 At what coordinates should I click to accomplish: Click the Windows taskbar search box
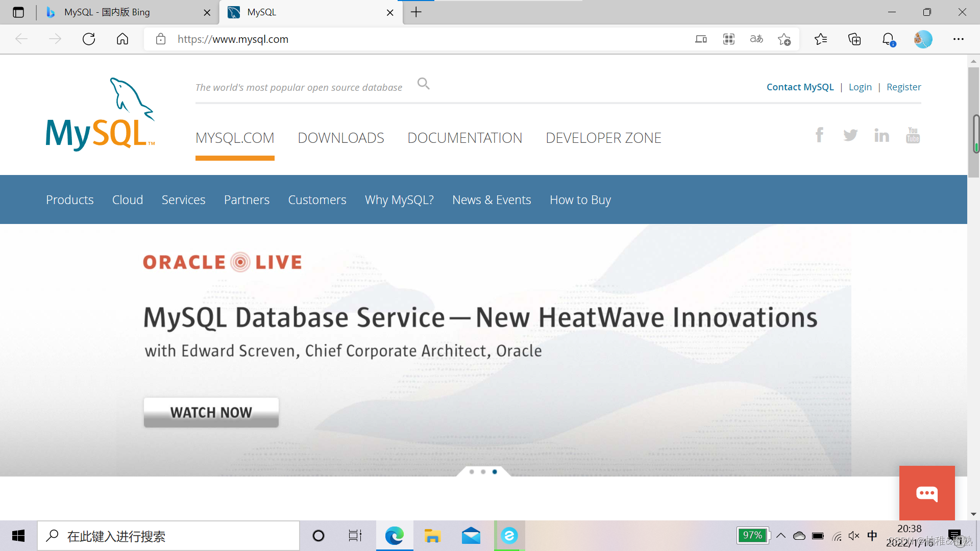pos(168,536)
